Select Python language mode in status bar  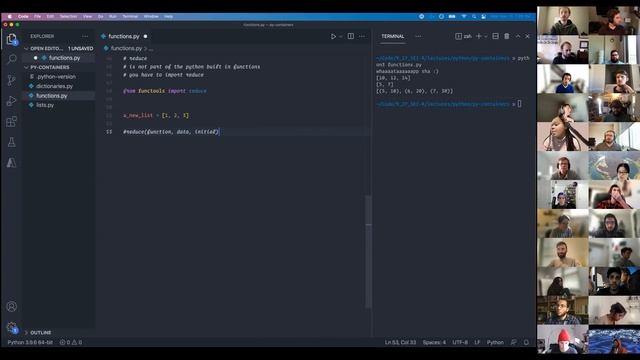point(495,342)
